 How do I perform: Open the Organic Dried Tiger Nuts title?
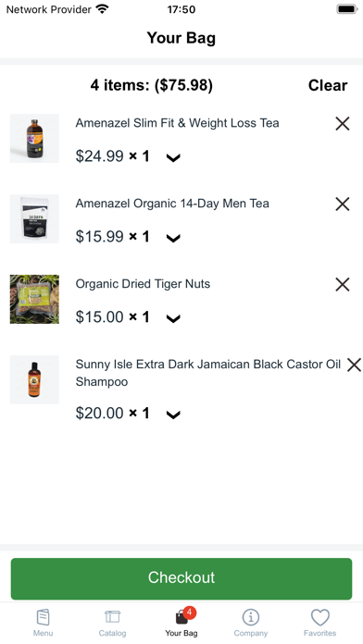coord(143,284)
